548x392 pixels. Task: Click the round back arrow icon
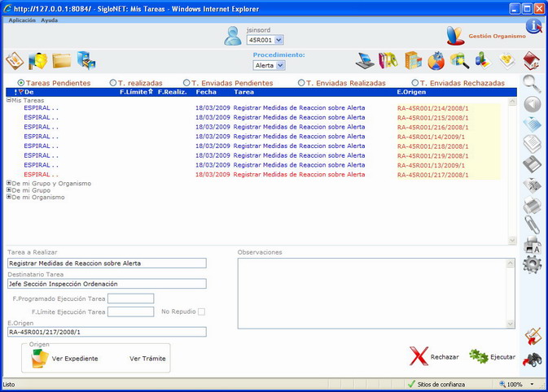click(532, 104)
